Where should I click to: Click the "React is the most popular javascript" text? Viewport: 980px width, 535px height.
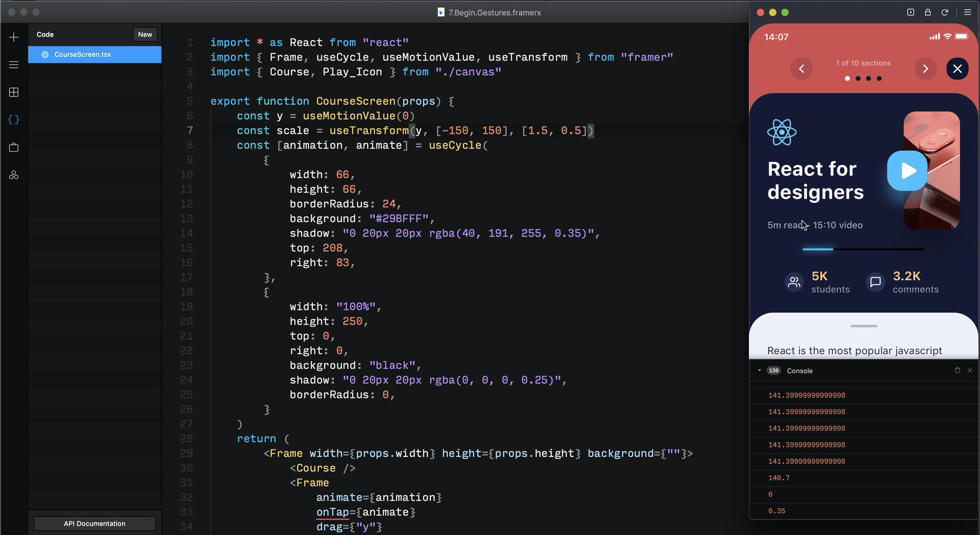(855, 351)
